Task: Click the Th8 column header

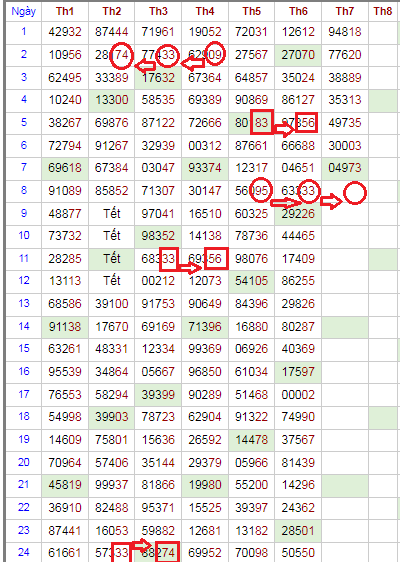Action: point(384,11)
